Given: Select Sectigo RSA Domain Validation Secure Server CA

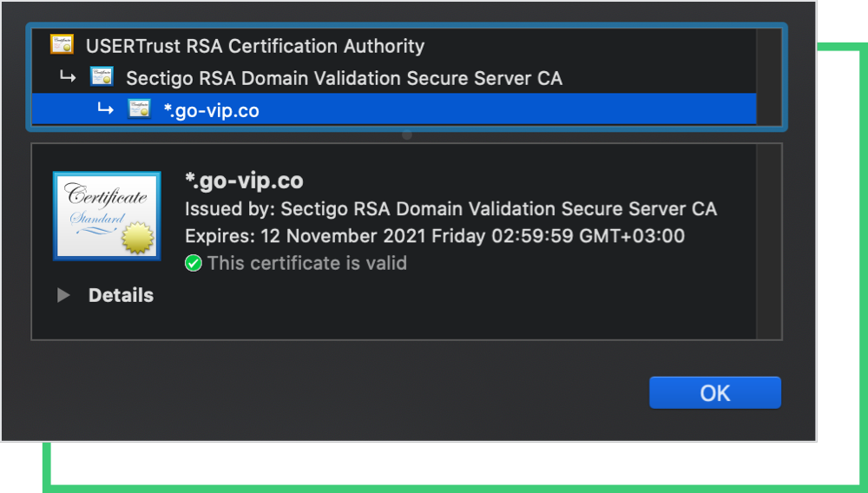Looking at the screenshot, I should click(x=344, y=78).
